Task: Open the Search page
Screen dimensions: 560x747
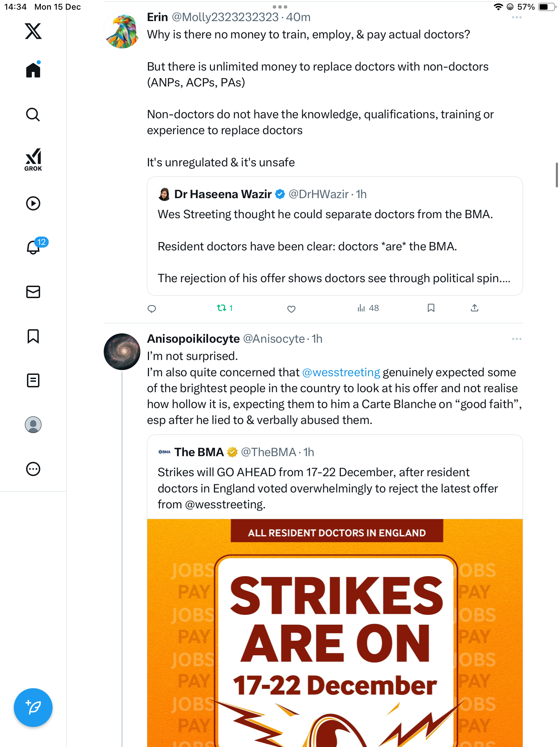Action: (x=33, y=114)
